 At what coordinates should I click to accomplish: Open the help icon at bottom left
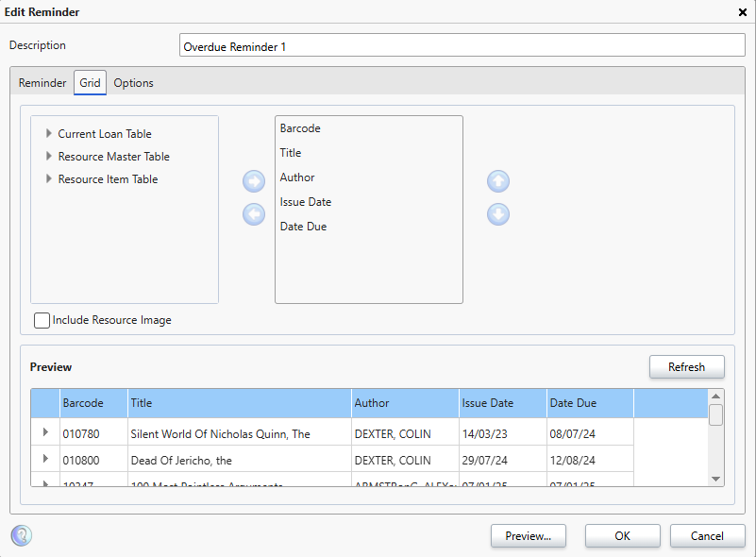tap(21, 535)
